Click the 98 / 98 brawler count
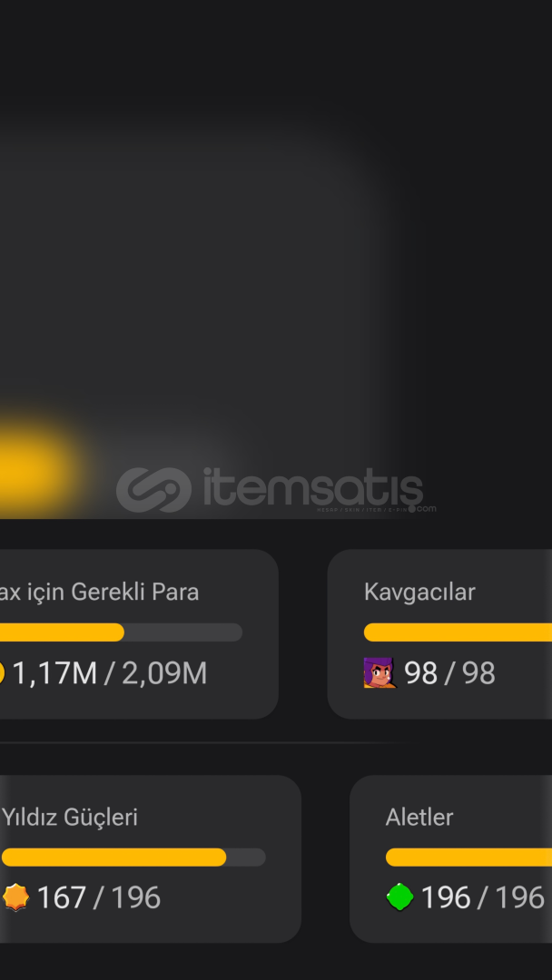The height and width of the screenshot is (980, 552). (449, 673)
